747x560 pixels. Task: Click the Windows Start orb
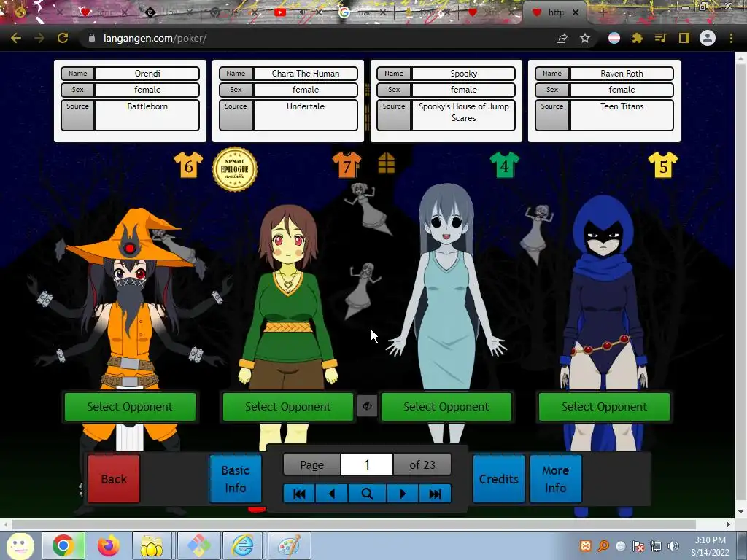point(20,545)
